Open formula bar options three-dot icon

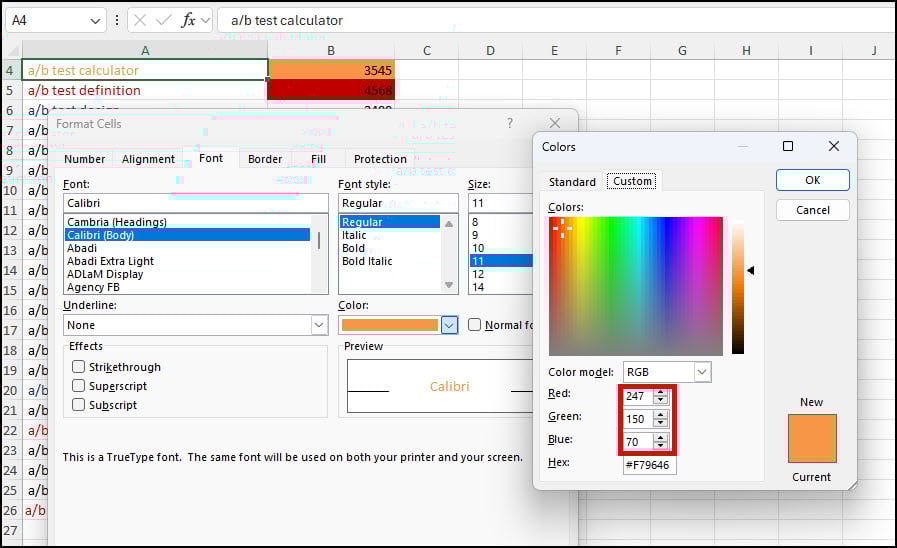117,21
